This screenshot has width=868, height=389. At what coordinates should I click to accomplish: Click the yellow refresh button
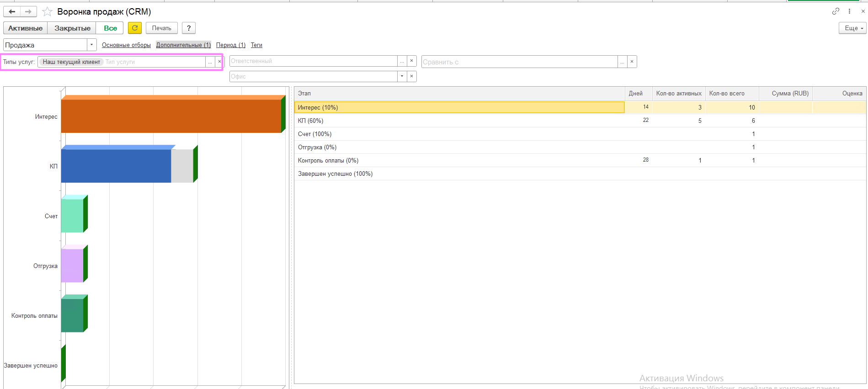[135, 28]
